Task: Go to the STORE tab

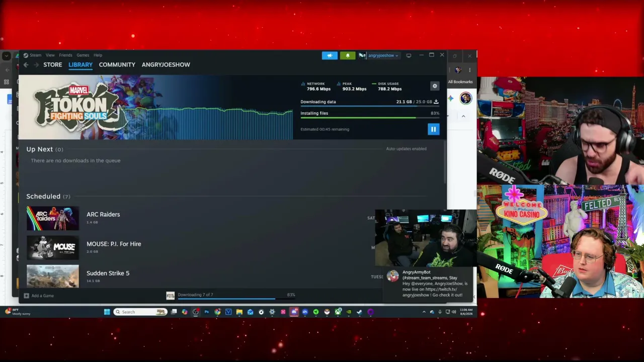Action: point(53,64)
